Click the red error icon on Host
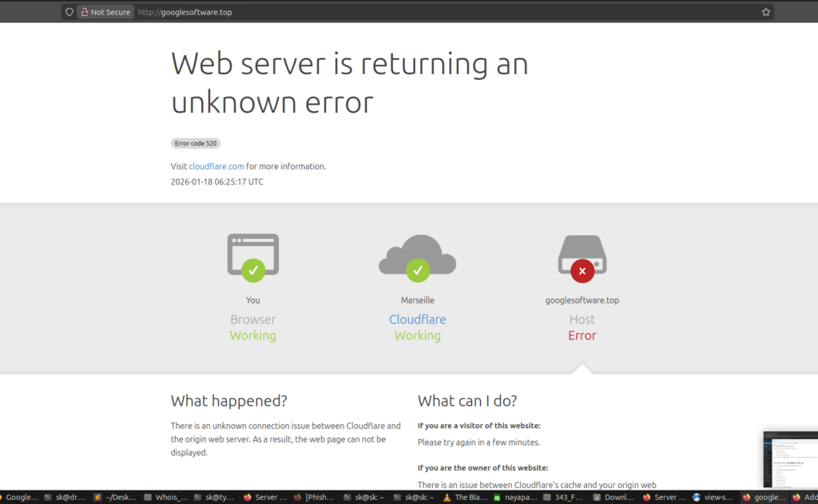The height and width of the screenshot is (504, 818). point(582,271)
